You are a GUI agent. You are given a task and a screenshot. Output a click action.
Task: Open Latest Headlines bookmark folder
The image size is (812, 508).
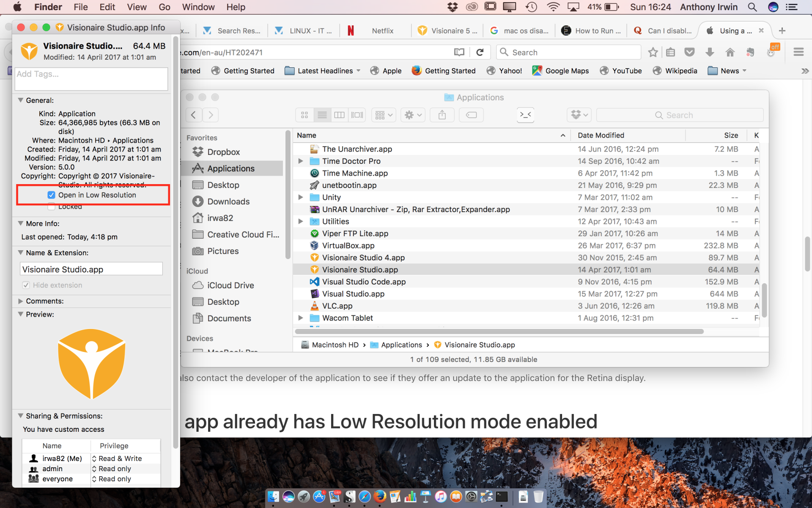[x=323, y=71]
